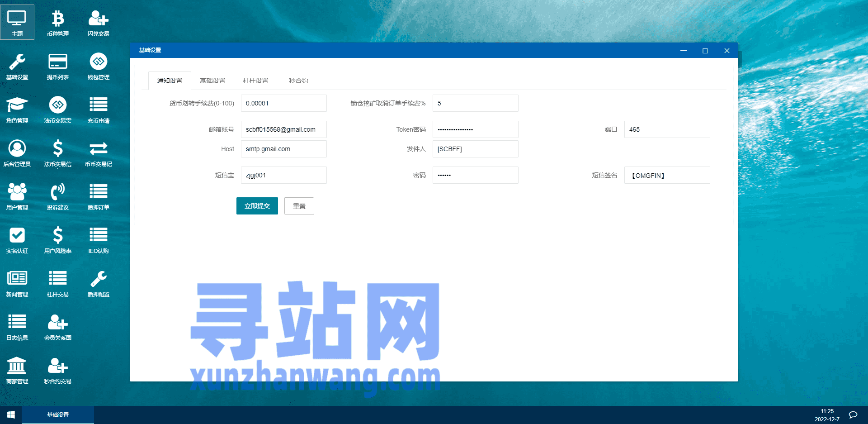Click the 重置 reset button
Screen dimensions: 868x424
tap(299, 206)
